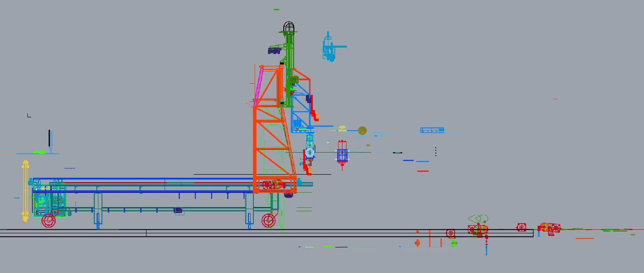The image size is (644, 273).
Task: Pick the yellow vertical cylinder
Action: (x=26, y=191)
